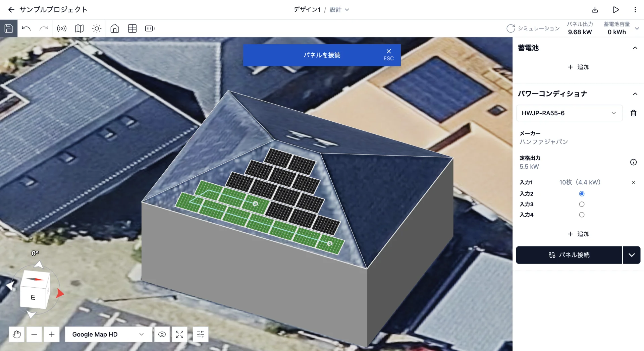
Task: Show info for 定格出力
Action: tap(633, 162)
